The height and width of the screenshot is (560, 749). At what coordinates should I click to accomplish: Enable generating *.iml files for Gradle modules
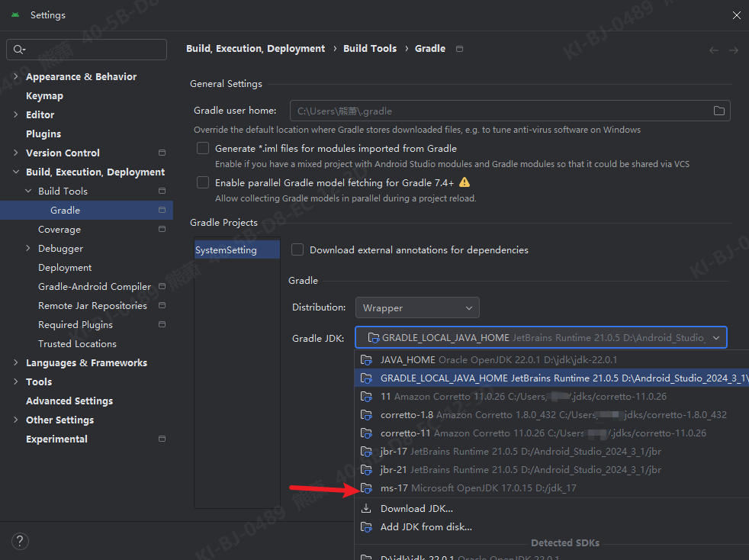point(203,147)
